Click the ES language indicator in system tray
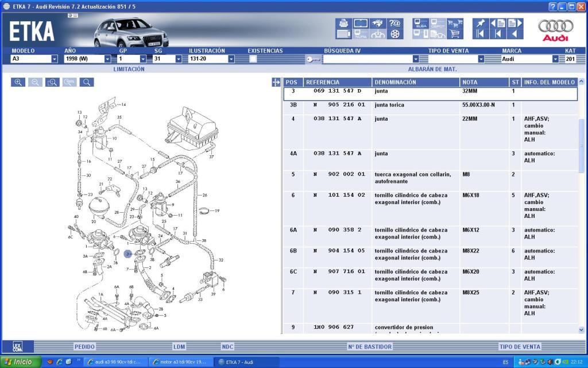Image resolution: width=588 pixels, height=368 pixels. pos(505,362)
